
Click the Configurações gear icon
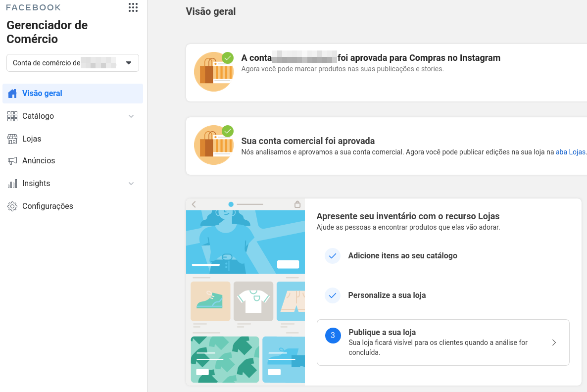pos(12,206)
